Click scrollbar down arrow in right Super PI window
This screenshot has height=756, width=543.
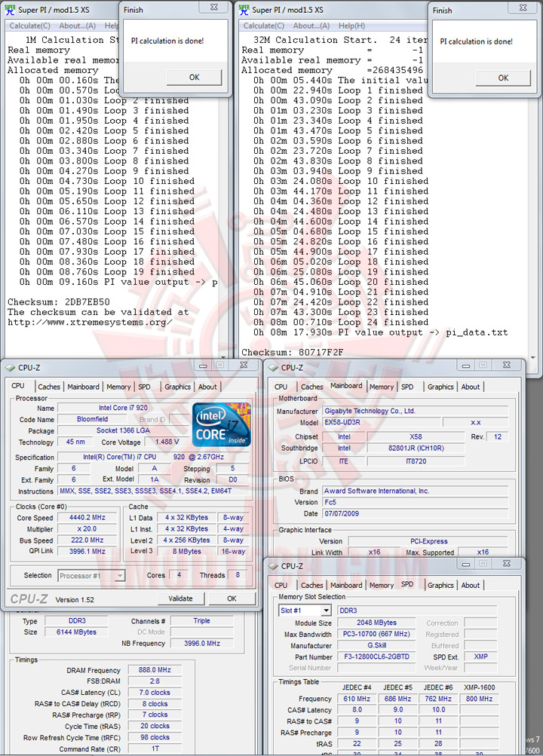click(532, 357)
